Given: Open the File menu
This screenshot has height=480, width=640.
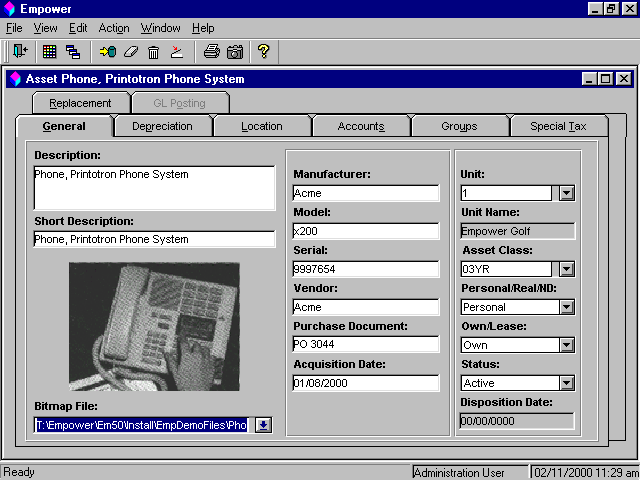Looking at the screenshot, I should [x=14, y=28].
